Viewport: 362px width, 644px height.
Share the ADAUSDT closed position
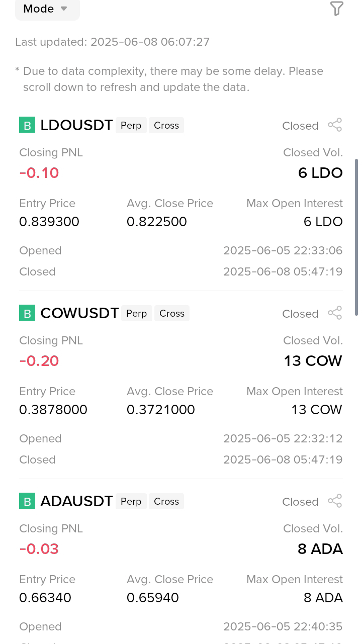(335, 501)
